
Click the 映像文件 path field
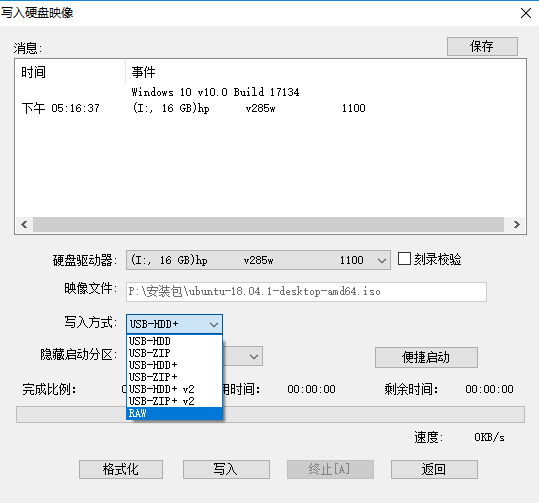coord(306,292)
